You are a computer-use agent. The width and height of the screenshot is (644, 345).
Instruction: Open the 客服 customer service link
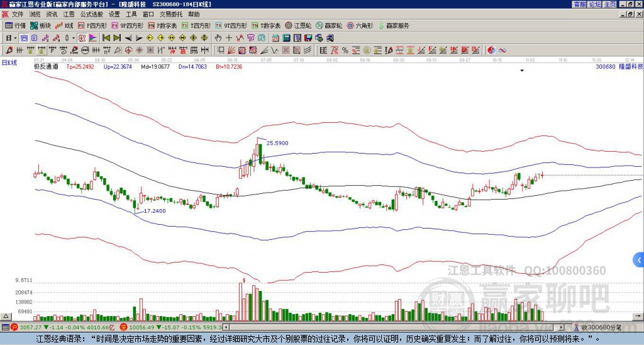click(580, 4)
